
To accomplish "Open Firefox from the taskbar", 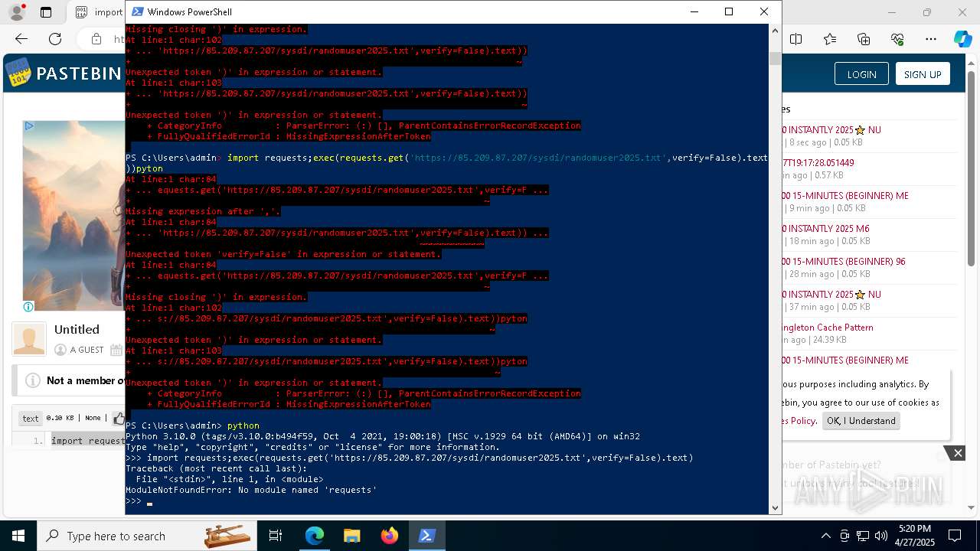I will click(389, 536).
